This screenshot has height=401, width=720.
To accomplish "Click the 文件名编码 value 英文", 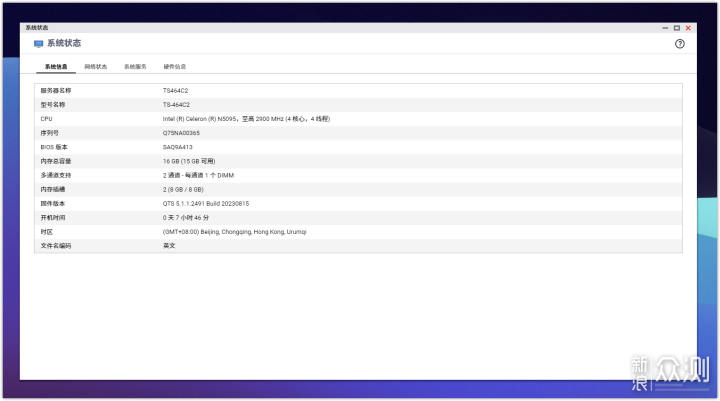I will click(169, 245).
